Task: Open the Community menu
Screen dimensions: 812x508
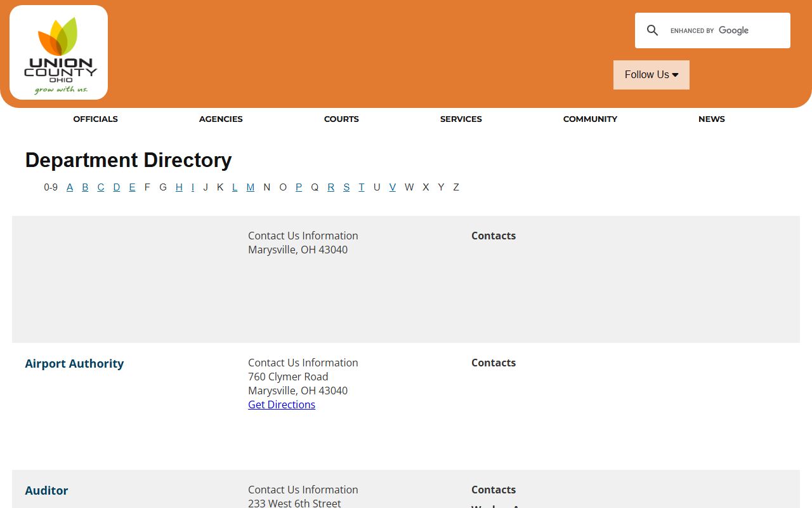Action: coord(590,119)
